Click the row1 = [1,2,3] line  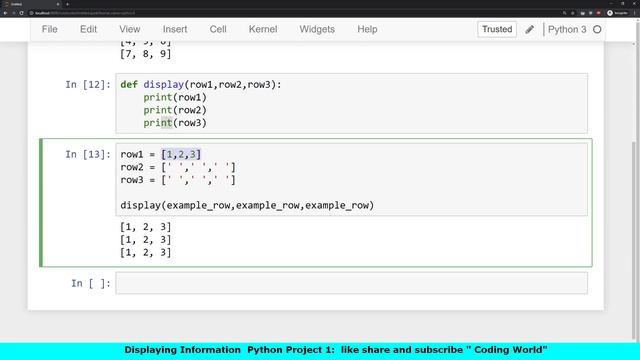[160, 154]
